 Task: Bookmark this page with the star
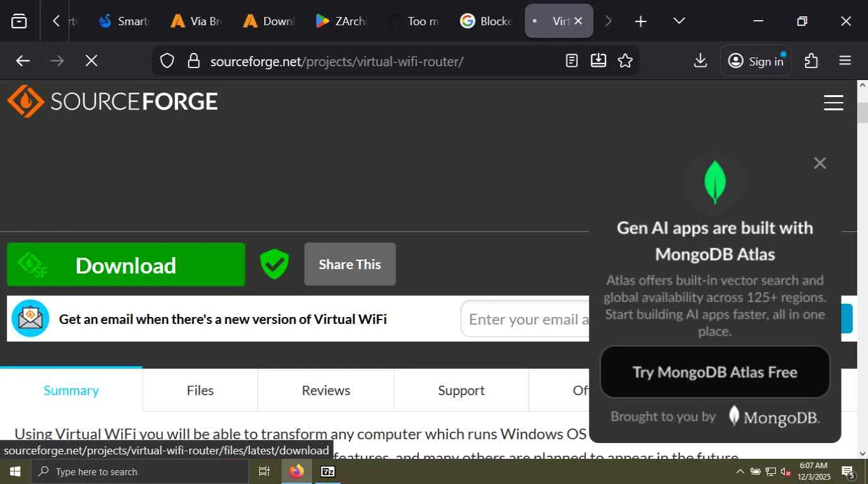(x=625, y=61)
